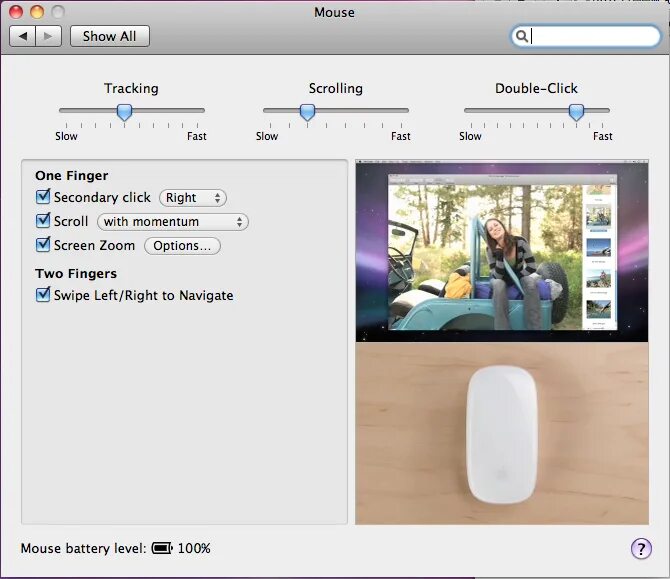The image size is (670, 579).
Task: Click the 'Mouse battery level:' label
Action: tap(84, 548)
